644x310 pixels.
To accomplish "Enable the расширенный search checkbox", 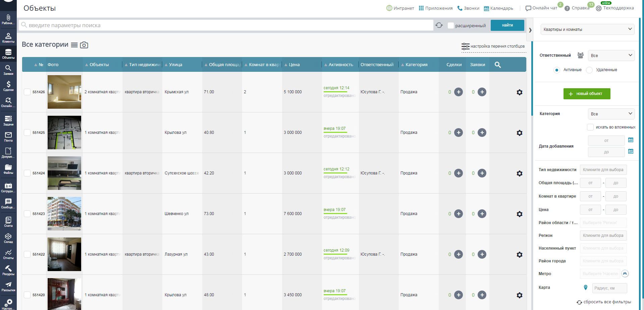I will tap(451, 25).
